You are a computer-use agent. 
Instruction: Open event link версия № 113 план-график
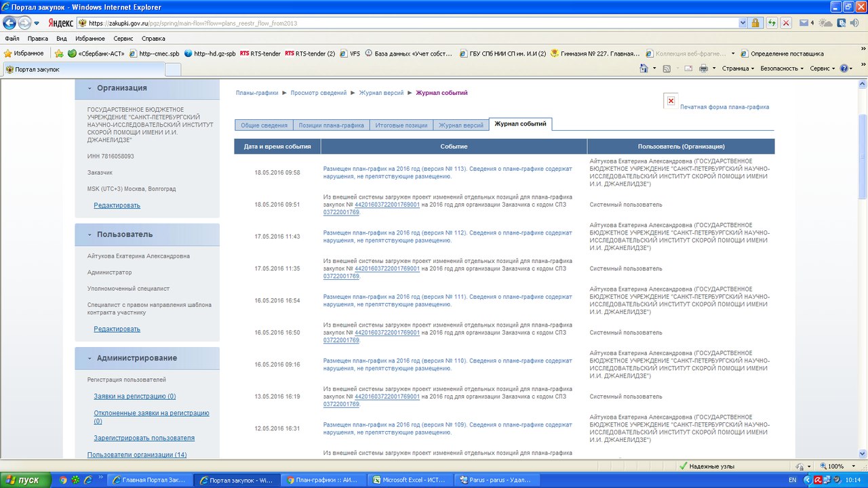click(x=448, y=172)
